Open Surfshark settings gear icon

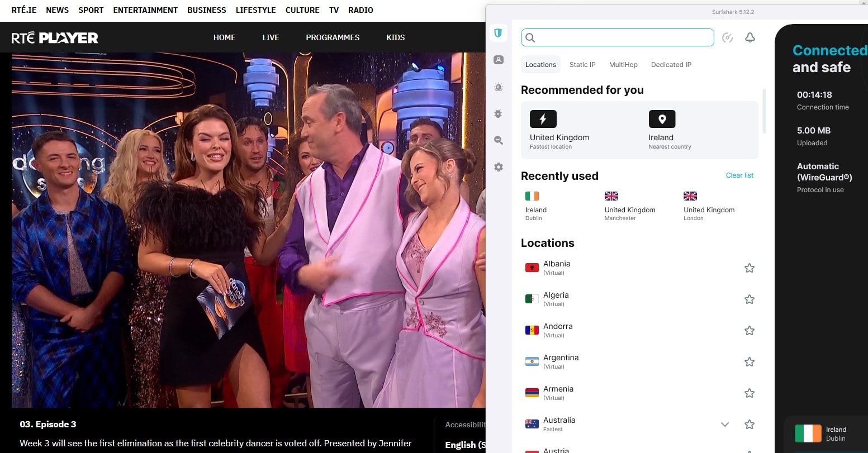point(499,167)
